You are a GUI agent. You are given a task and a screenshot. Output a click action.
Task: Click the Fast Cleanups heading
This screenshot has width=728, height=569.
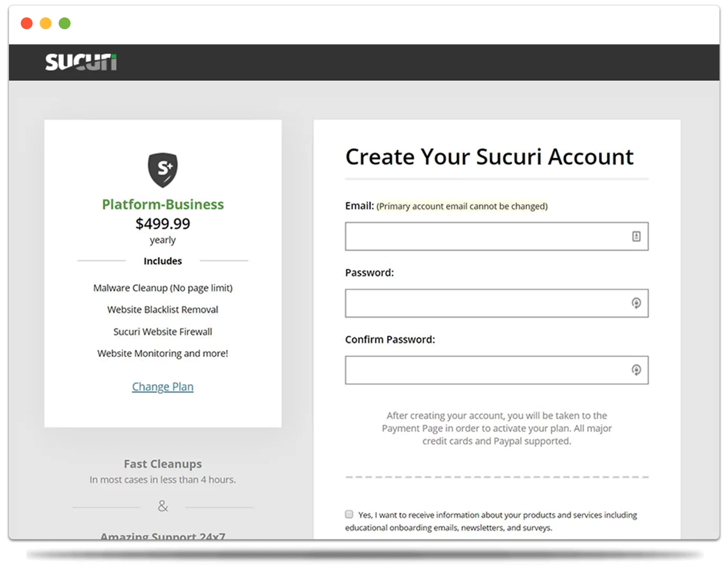[x=162, y=464]
